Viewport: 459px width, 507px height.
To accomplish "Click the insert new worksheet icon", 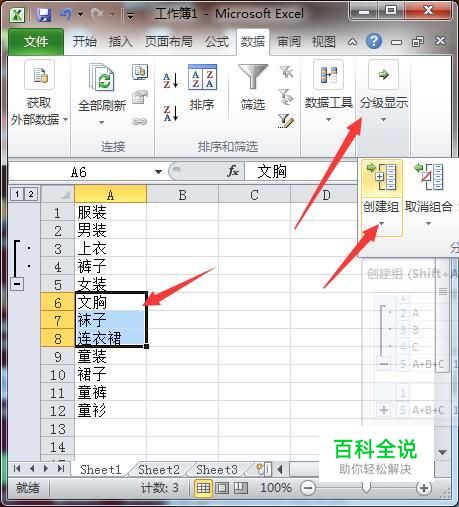I will (x=263, y=469).
